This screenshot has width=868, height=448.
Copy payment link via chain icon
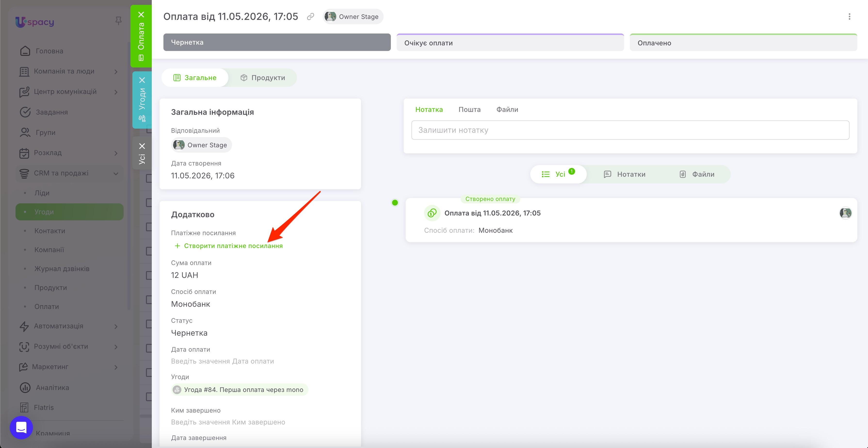pos(310,17)
